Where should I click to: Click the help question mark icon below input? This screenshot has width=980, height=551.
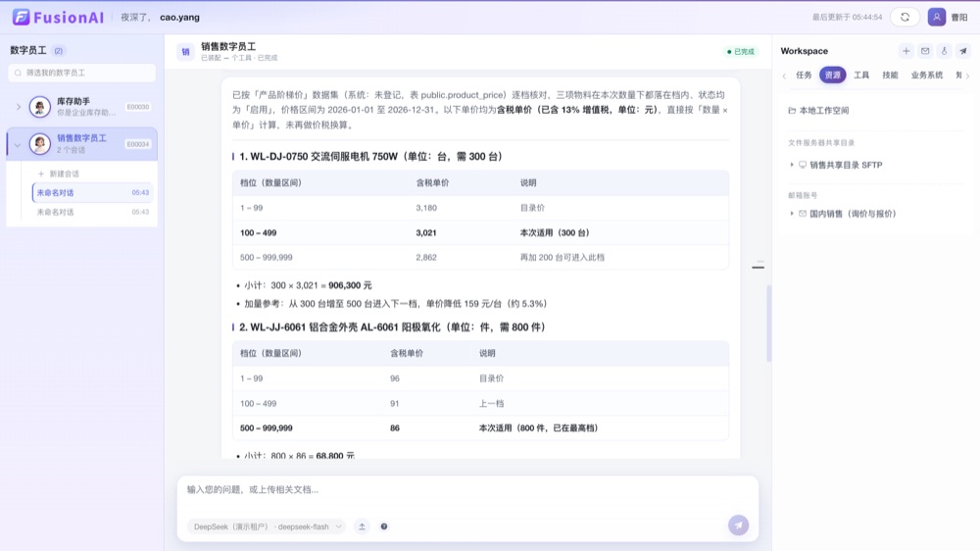384,526
